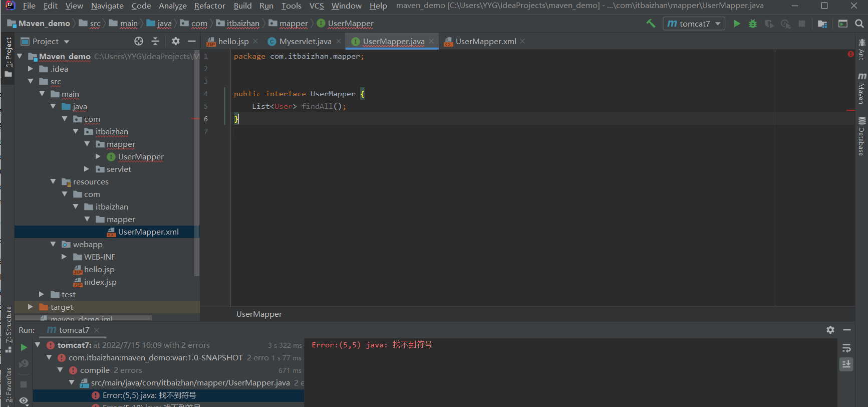Image resolution: width=868 pixels, height=407 pixels.
Task: Click the green hammer Build Project icon
Action: [651, 24]
